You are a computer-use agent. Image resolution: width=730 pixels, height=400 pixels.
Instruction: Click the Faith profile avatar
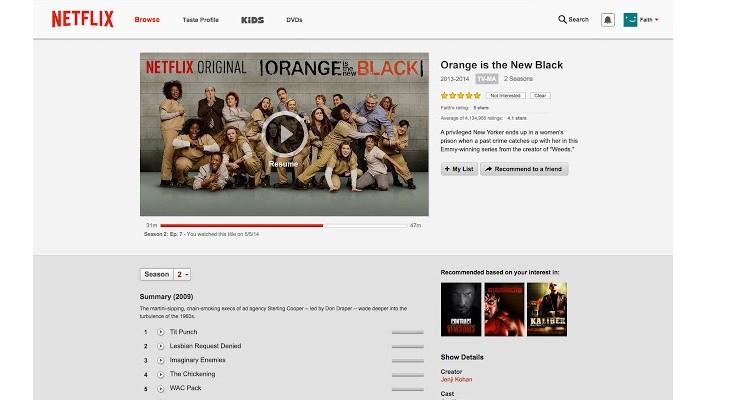tap(630, 20)
